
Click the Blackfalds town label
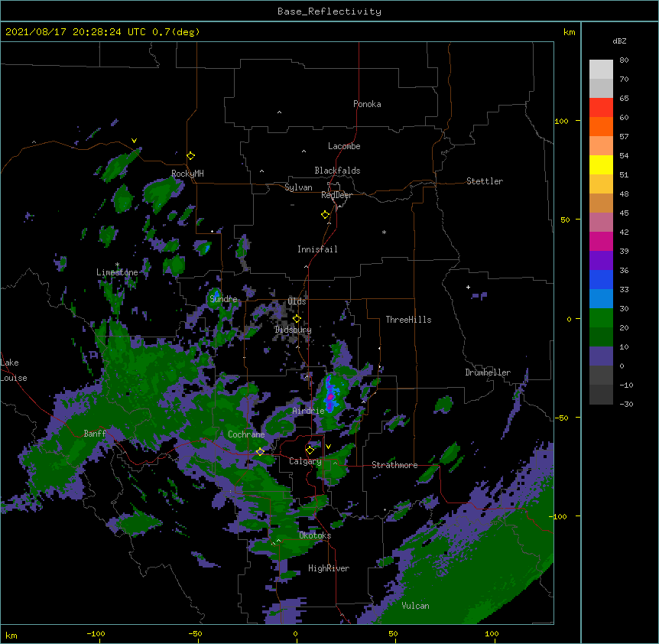(337, 171)
